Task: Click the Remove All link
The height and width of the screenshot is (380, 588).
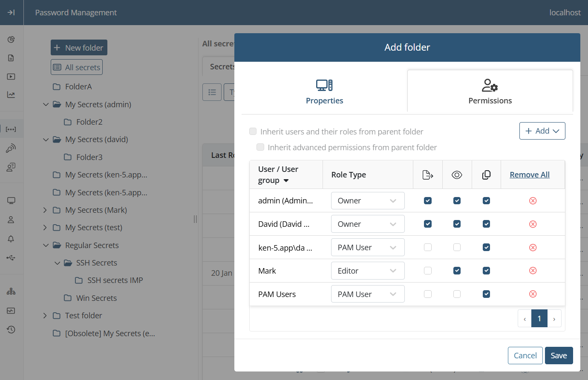Action: (530, 175)
